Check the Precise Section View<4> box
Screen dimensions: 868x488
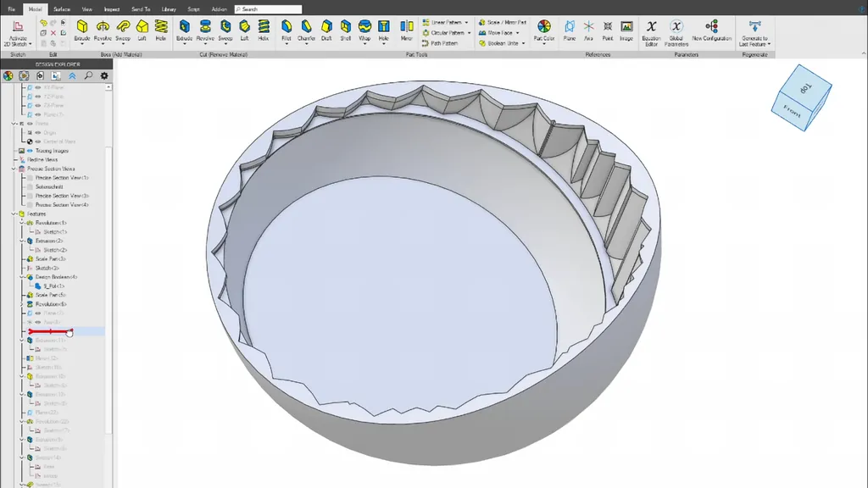[x=30, y=205]
